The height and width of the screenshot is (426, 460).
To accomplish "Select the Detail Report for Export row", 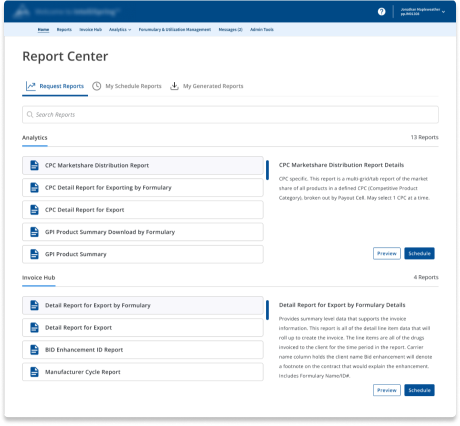I will [x=143, y=328].
